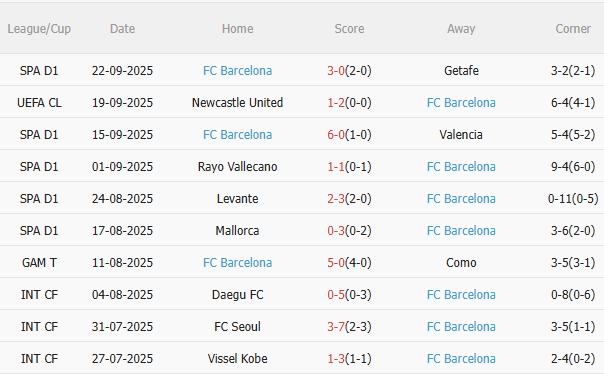
Task: Click the Date column header
Action: click(122, 29)
